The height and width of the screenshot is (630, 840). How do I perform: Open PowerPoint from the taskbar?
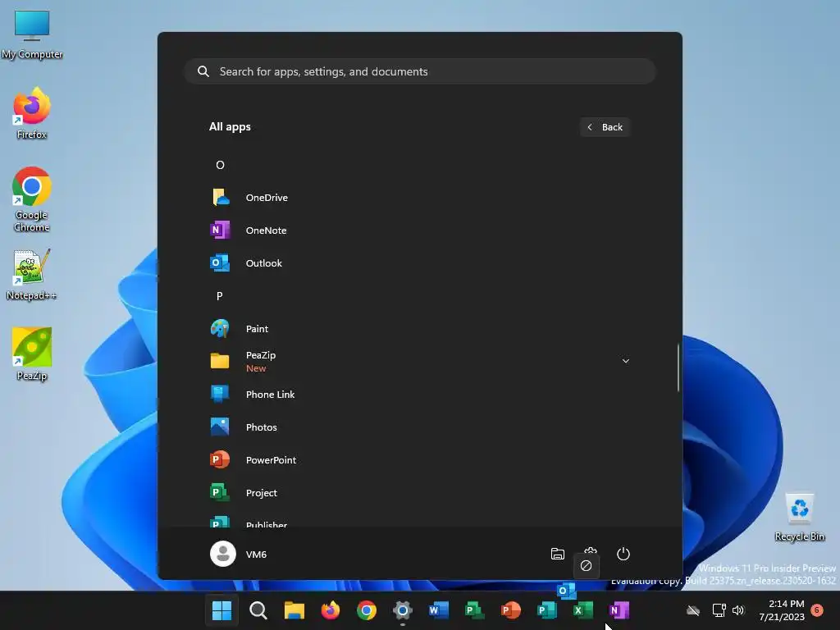point(510,610)
